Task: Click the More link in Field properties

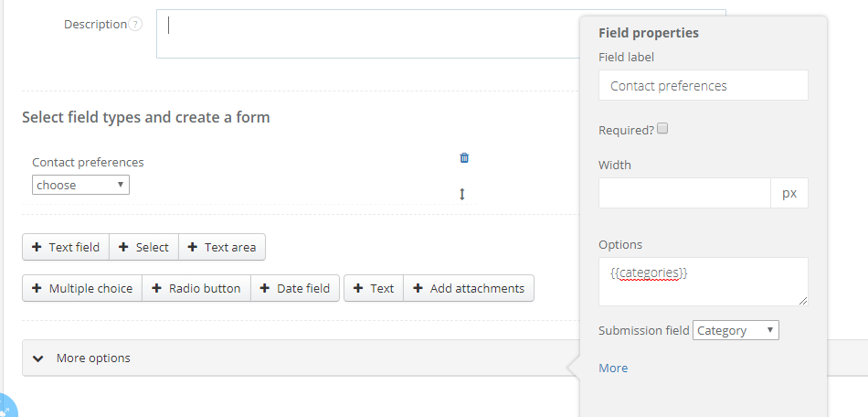Action: [x=613, y=368]
